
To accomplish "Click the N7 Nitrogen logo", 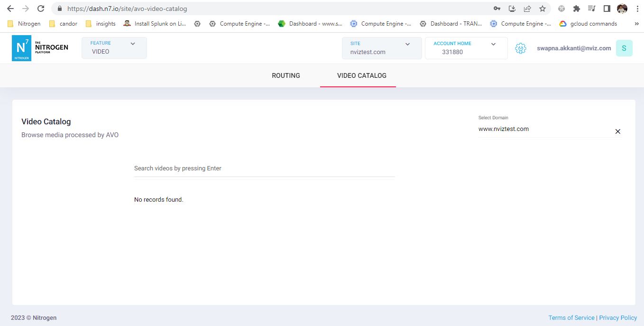I will (x=22, y=48).
